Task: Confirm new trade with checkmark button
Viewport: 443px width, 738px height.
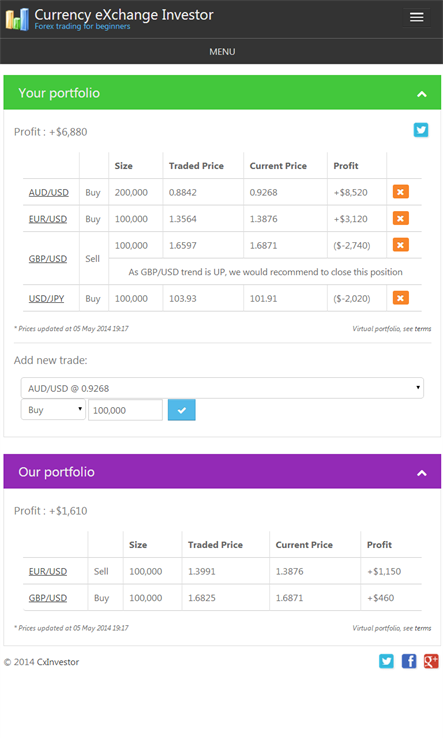Action: [x=182, y=410]
